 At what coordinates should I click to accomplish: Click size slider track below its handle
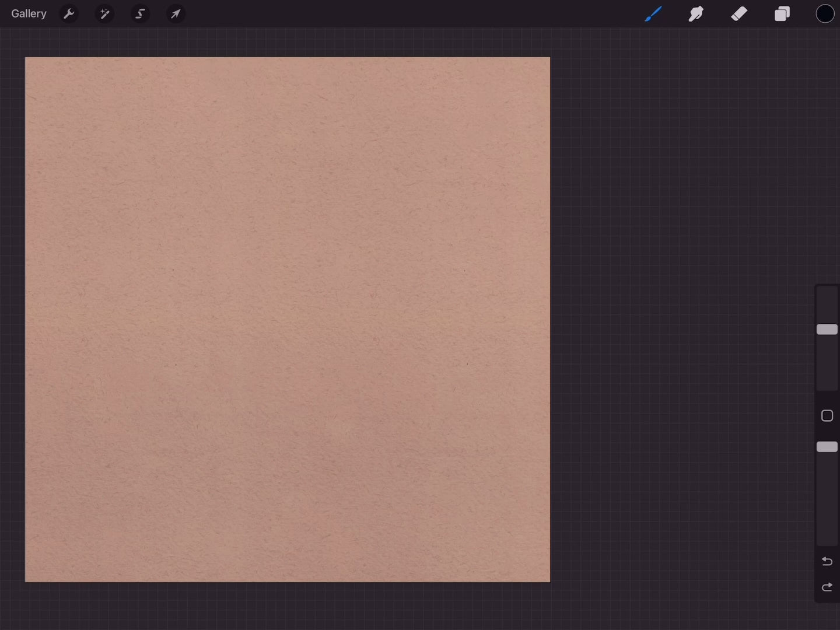click(827, 365)
